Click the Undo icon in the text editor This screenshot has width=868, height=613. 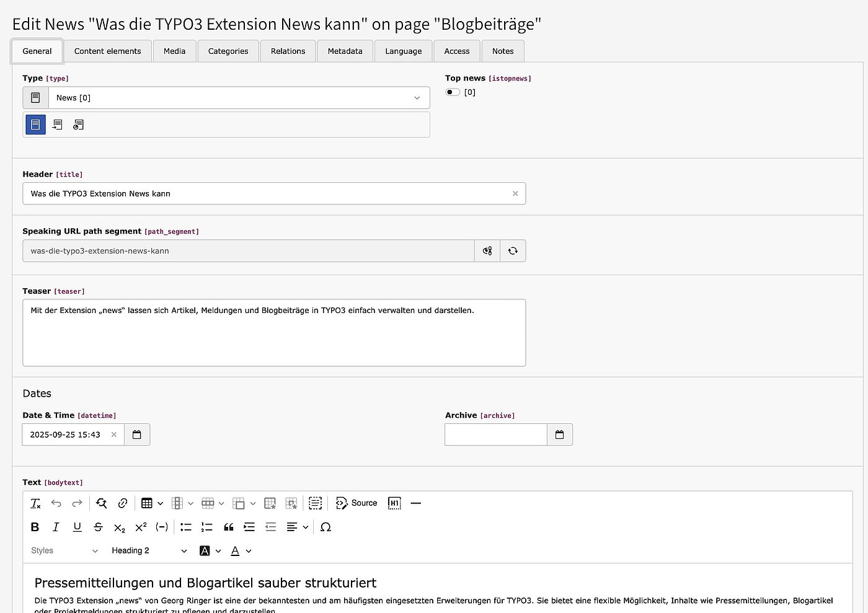point(56,503)
